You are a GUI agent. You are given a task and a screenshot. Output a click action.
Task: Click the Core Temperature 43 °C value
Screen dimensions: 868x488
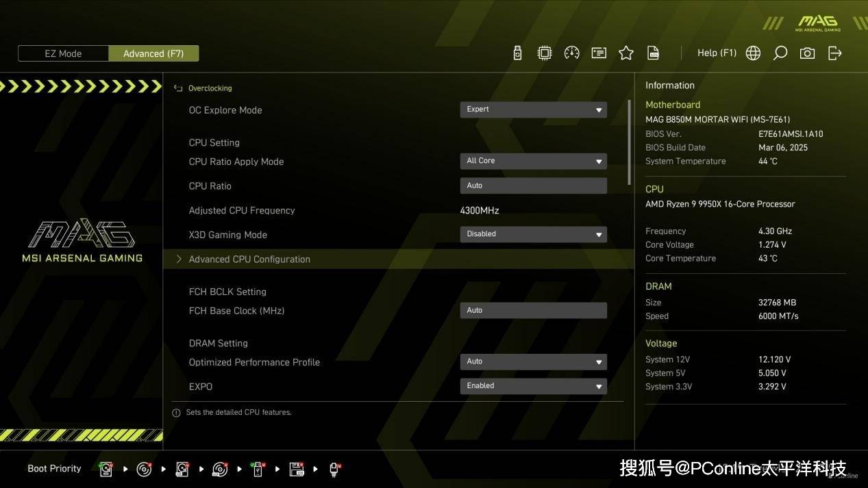768,259
